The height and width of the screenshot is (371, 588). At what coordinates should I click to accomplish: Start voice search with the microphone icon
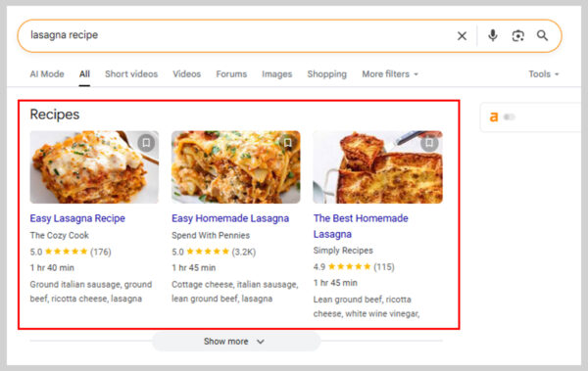click(493, 35)
